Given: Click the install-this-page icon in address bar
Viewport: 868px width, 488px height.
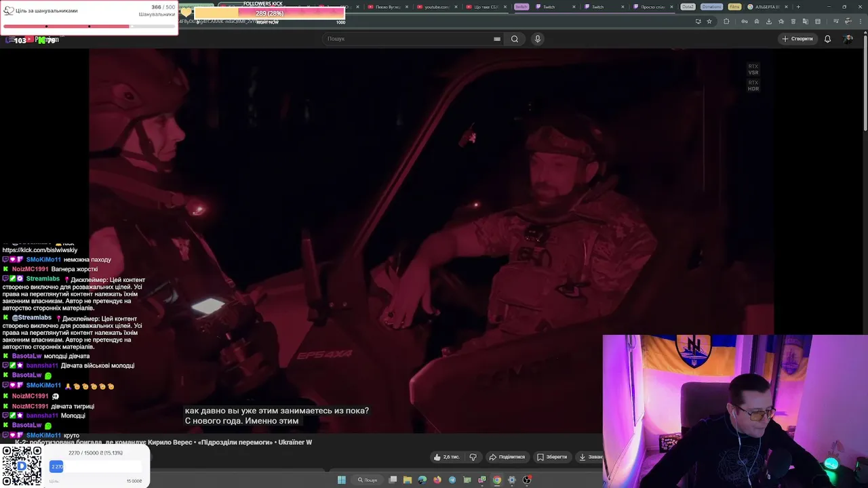Looking at the screenshot, I should tap(698, 21).
